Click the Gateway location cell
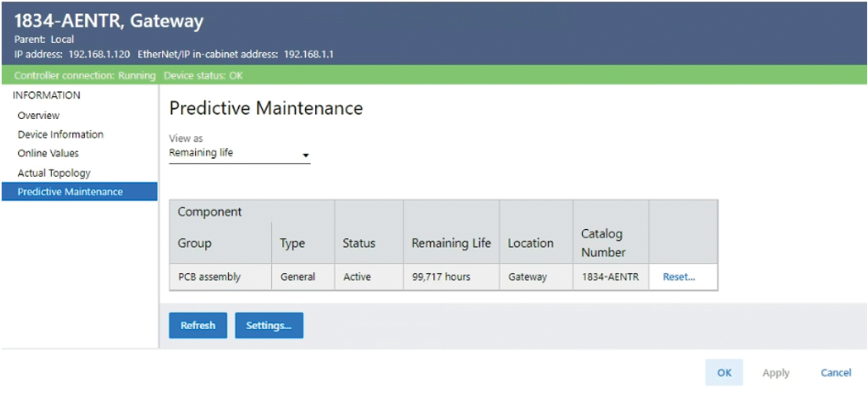Image resolution: width=868 pixels, height=401 pixels. (536, 277)
